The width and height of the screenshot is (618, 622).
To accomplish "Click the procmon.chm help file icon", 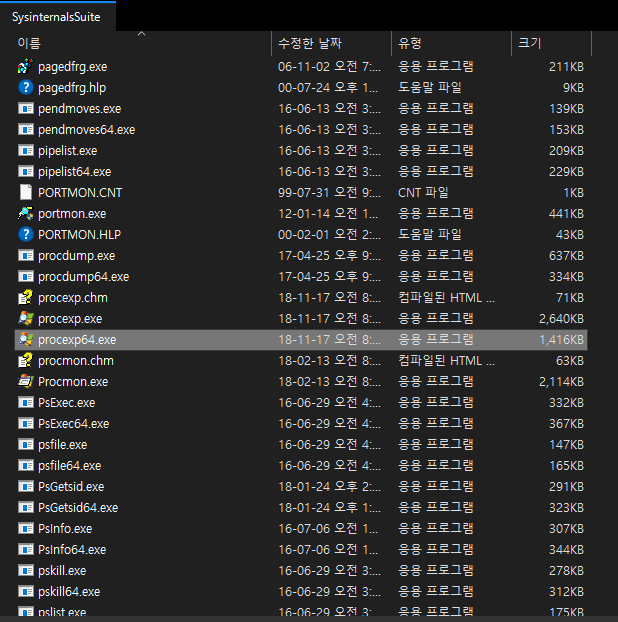I will coord(26,361).
